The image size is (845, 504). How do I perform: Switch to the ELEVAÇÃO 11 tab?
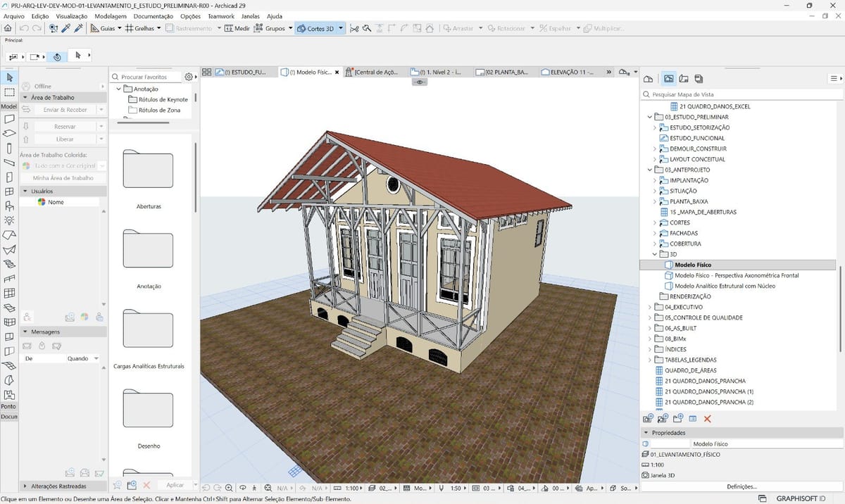(572, 72)
